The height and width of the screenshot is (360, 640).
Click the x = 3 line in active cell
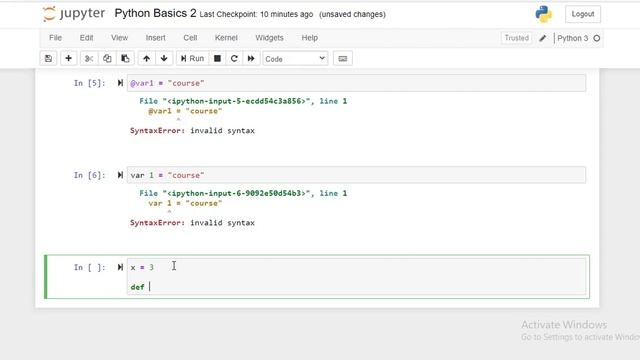tap(142, 267)
